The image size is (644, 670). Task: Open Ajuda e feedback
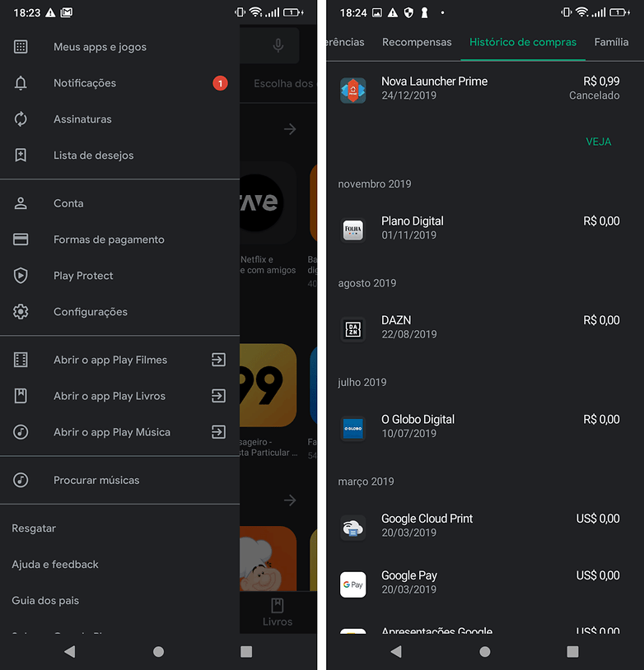[x=55, y=565]
